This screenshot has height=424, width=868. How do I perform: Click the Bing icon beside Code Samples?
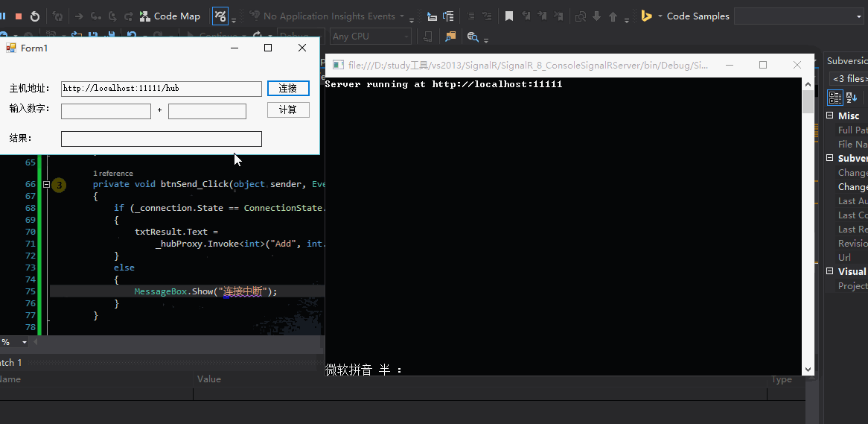(x=646, y=16)
